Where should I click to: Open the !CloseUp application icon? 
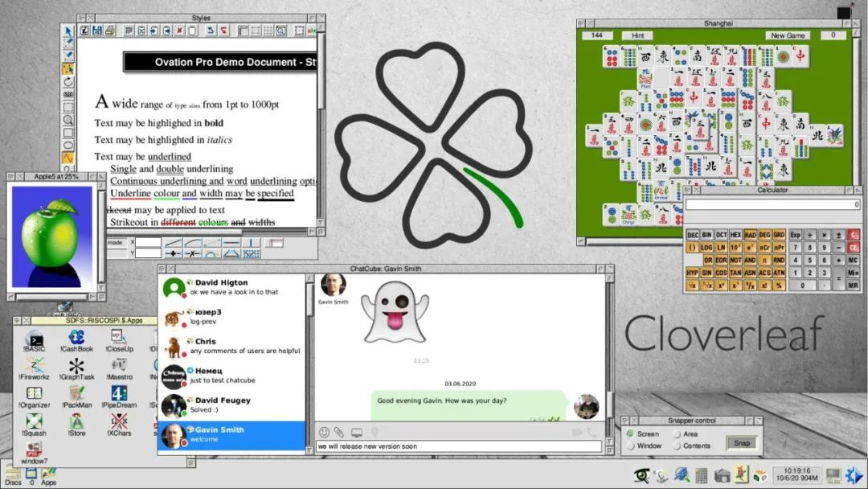pos(120,341)
